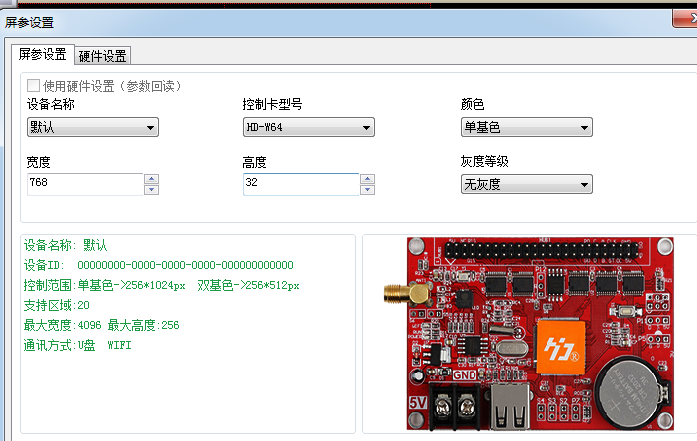The height and width of the screenshot is (441, 697).
Task: Decrease 高度 with the down arrow
Action: tap(368, 189)
